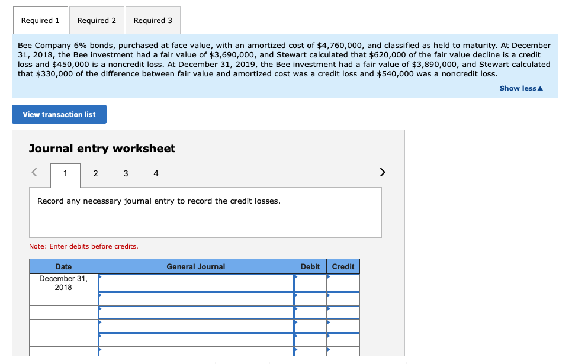Open journal entry 4
The image size is (588, 364).
tap(156, 173)
